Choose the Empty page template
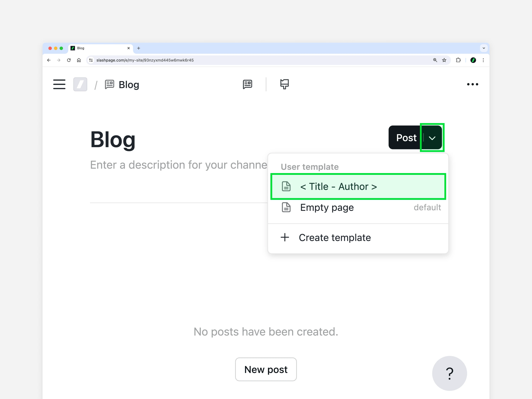The image size is (532, 399). click(x=358, y=207)
